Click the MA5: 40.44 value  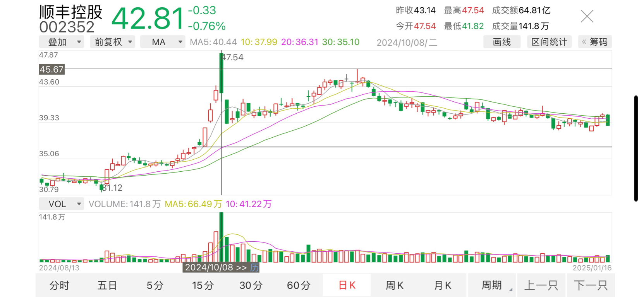(x=213, y=42)
